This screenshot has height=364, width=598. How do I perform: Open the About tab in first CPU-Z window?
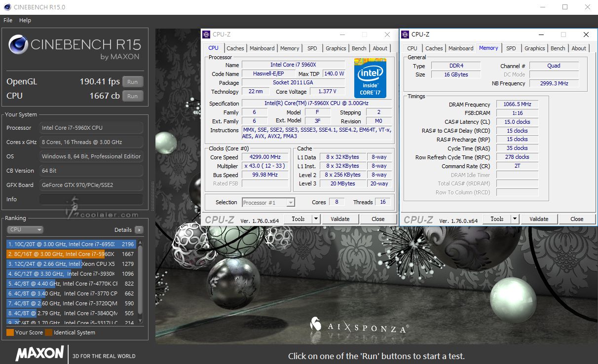coord(380,48)
